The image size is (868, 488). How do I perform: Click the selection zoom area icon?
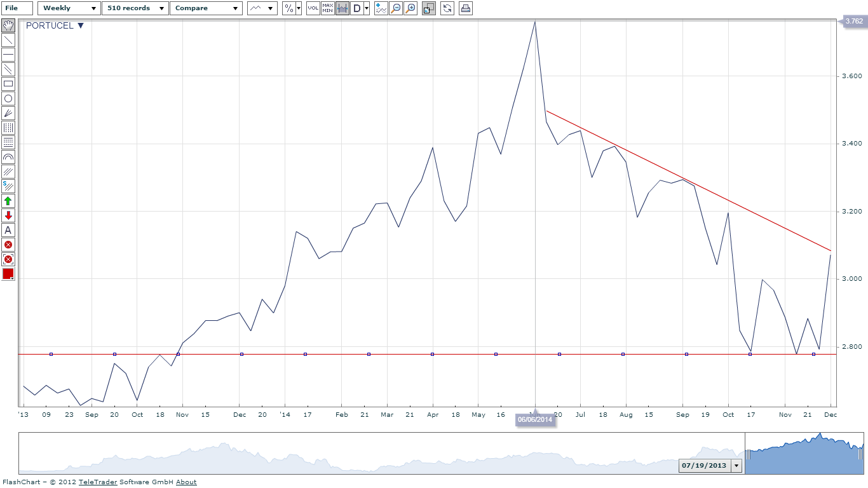pos(429,8)
